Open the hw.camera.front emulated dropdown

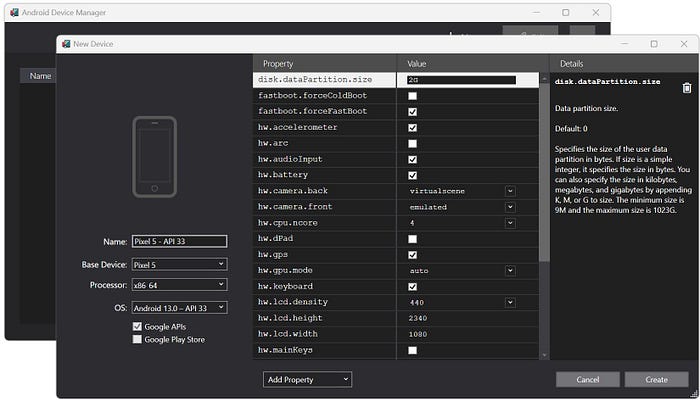pyautogui.click(x=510, y=207)
